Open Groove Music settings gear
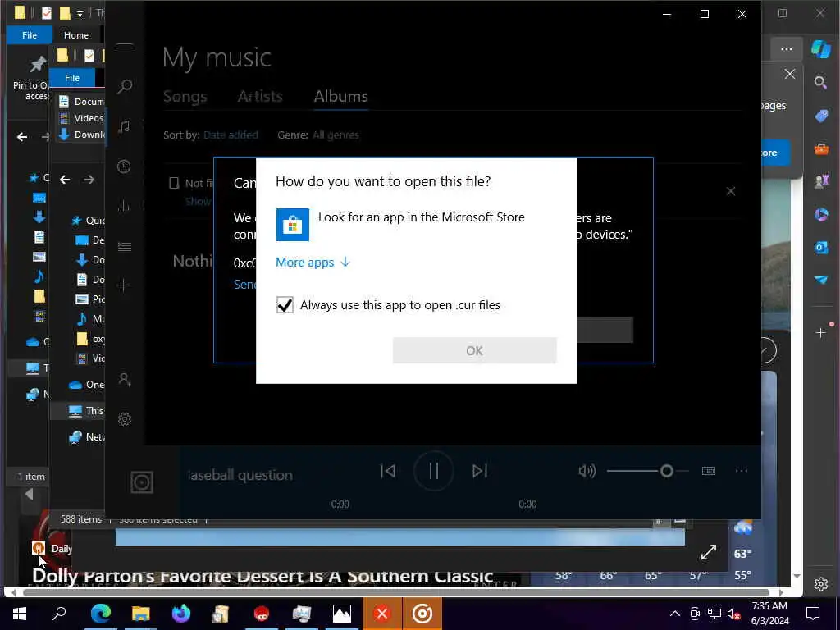840x630 pixels. point(125,419)
